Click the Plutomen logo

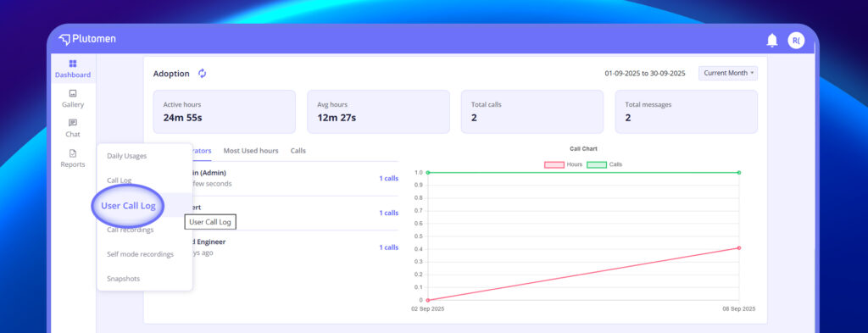coord(87,39)
